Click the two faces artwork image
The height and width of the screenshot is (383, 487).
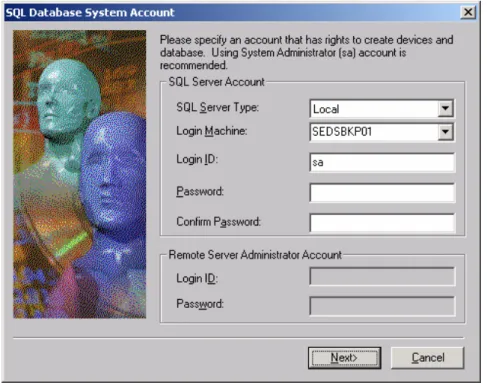coord(79,174)
